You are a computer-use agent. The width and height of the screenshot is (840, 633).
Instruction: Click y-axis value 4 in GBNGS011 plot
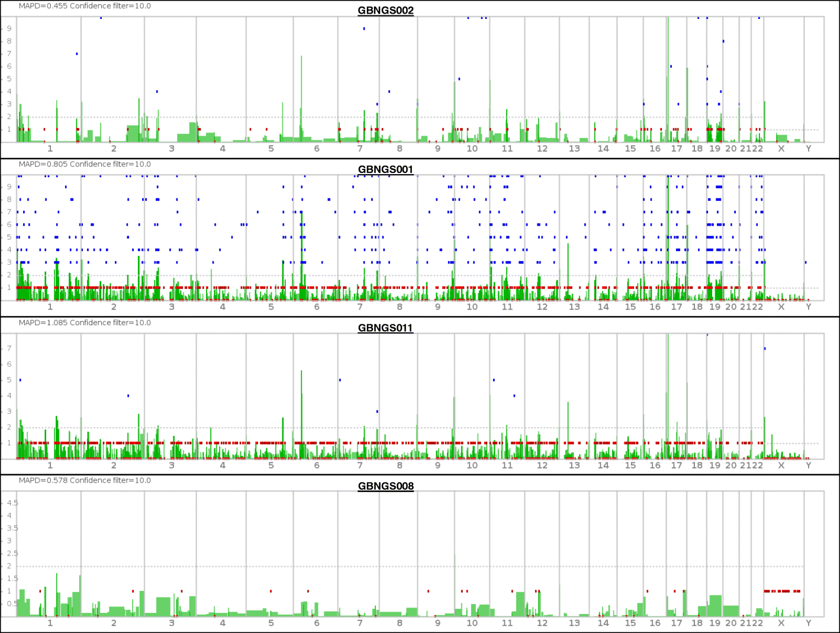click(9, 396)
